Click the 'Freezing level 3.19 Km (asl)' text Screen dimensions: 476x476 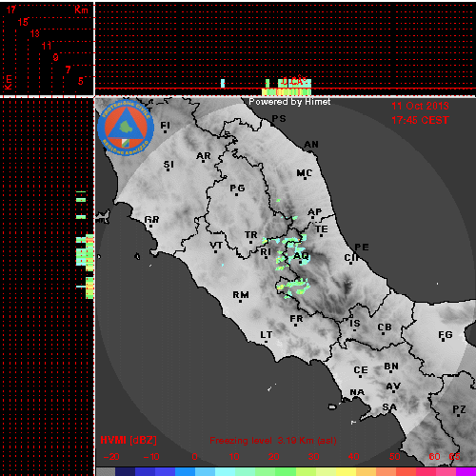pyautogui.click(x=273, y=441)
